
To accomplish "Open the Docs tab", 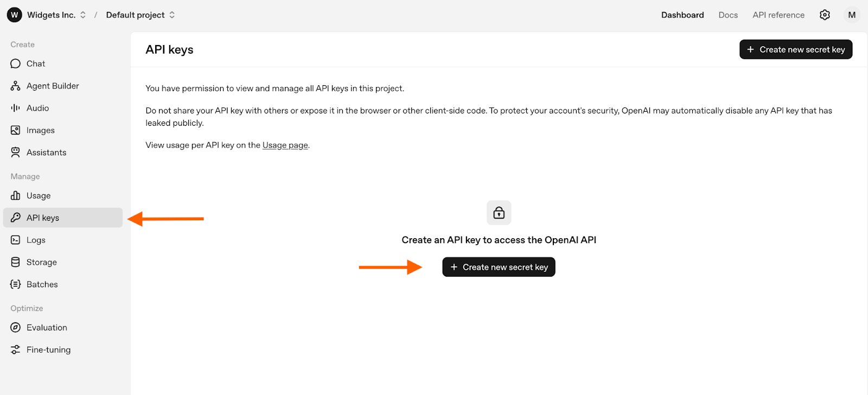I will [728, 15].
